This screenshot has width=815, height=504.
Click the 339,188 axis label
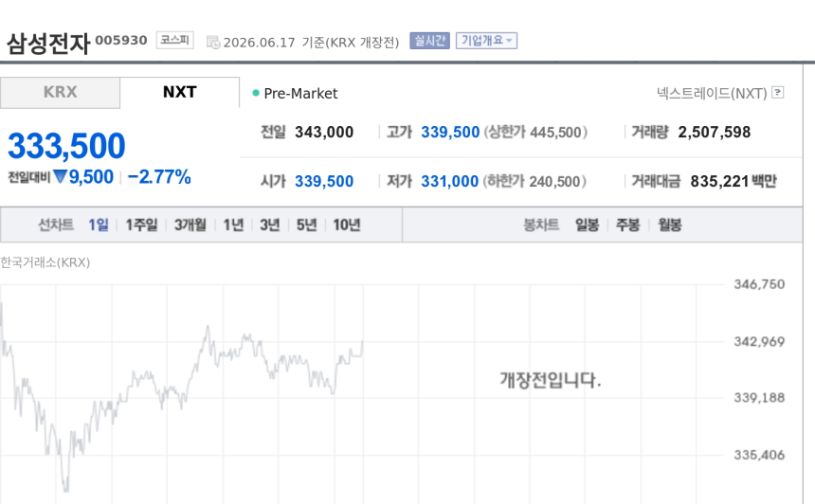(759, 398)
